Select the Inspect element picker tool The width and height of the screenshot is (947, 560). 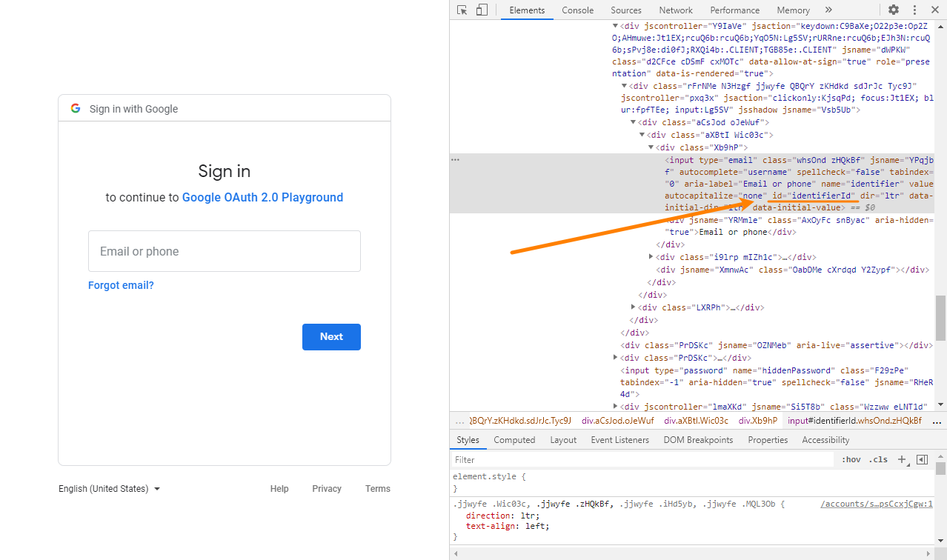point(462,10)
